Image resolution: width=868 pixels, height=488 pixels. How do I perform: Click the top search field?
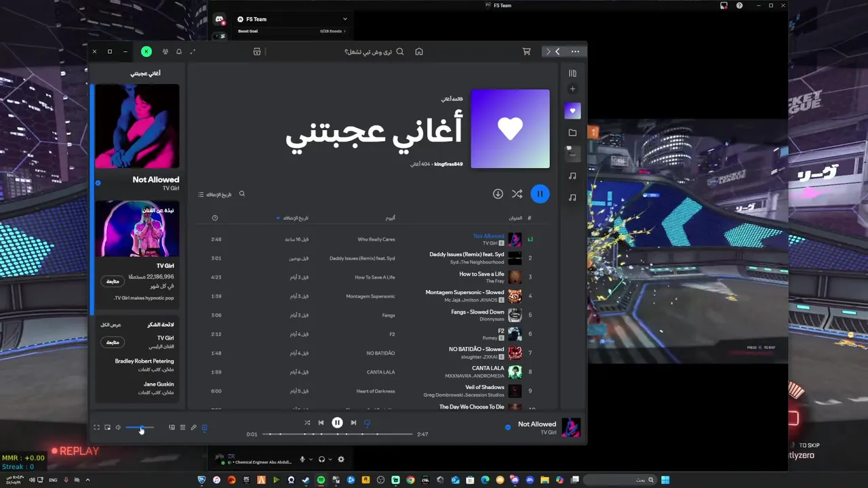368,52
